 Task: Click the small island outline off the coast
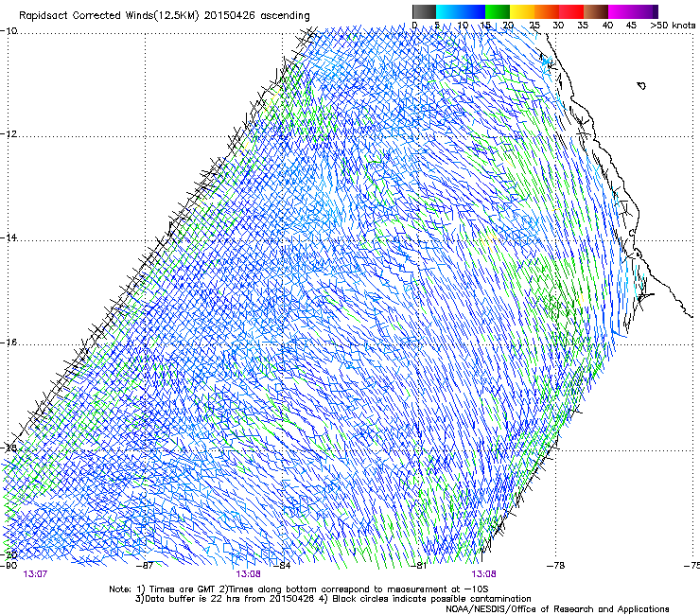pyautogui.click(x=641, y=85)
